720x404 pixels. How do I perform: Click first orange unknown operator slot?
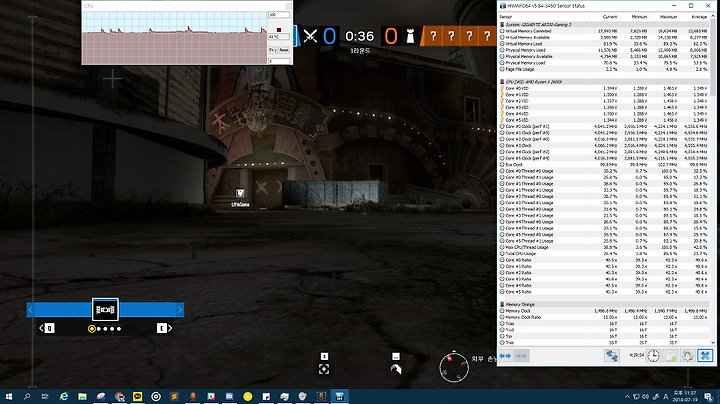433,36
